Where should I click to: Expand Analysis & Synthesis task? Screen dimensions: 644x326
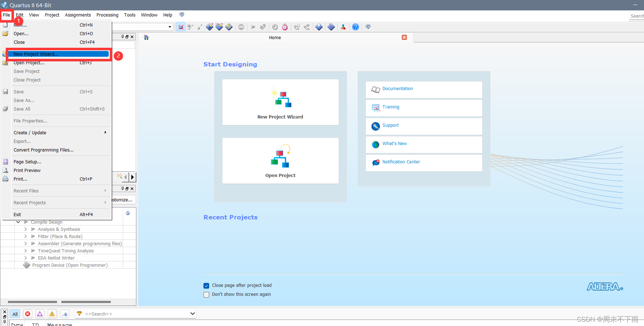click(x=25, y=229)
